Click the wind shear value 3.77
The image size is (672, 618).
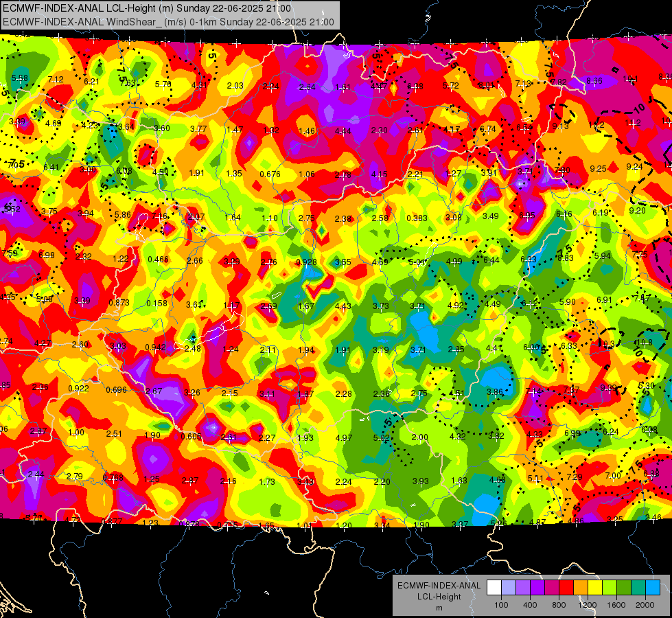pyautogui.click(x=198, y=128)
